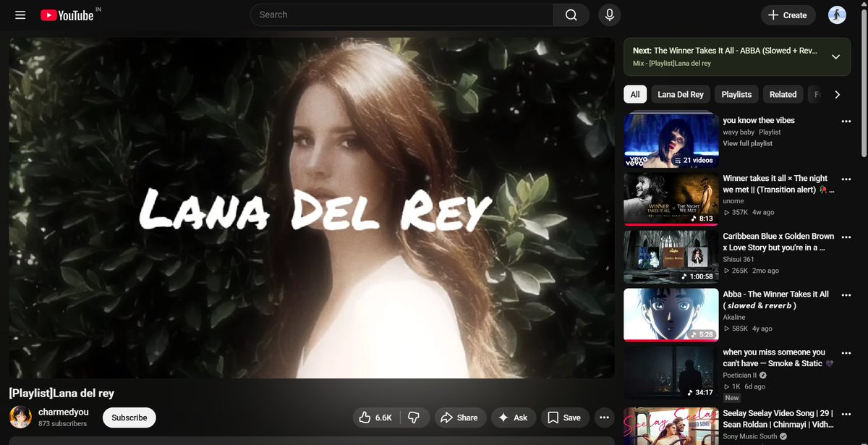This screenshot has height=445, width=868.
Task: Click the '[Playlist]Lana del rey' video title
Action: [61, 393]
